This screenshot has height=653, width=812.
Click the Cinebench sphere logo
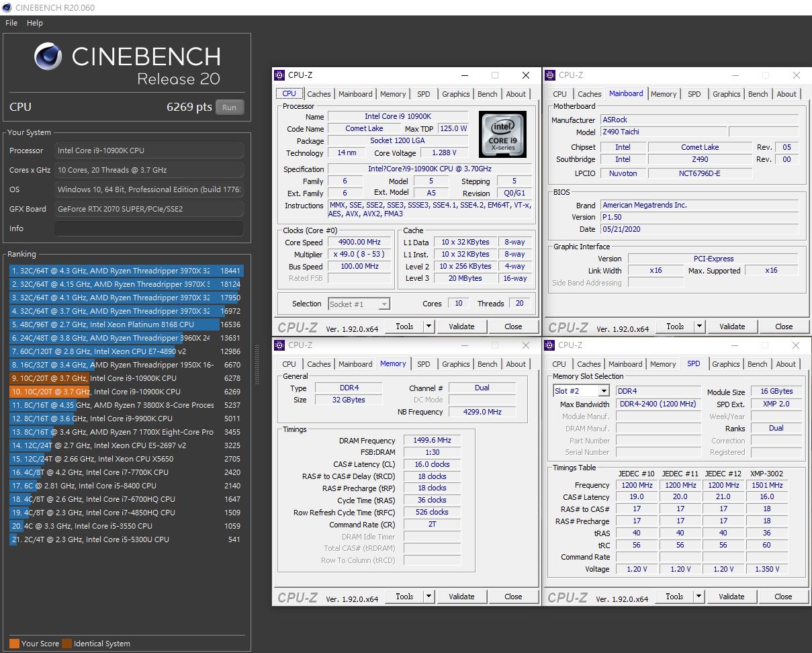pos(48,56)
